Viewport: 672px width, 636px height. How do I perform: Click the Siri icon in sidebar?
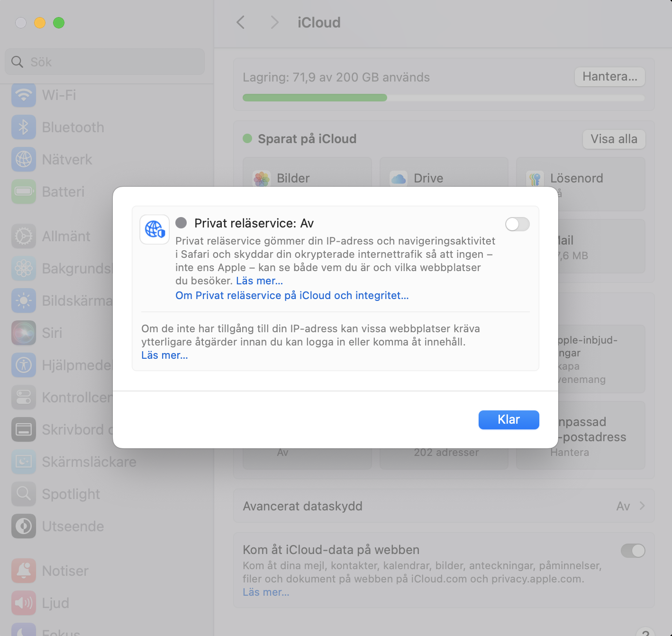(24, 333)
